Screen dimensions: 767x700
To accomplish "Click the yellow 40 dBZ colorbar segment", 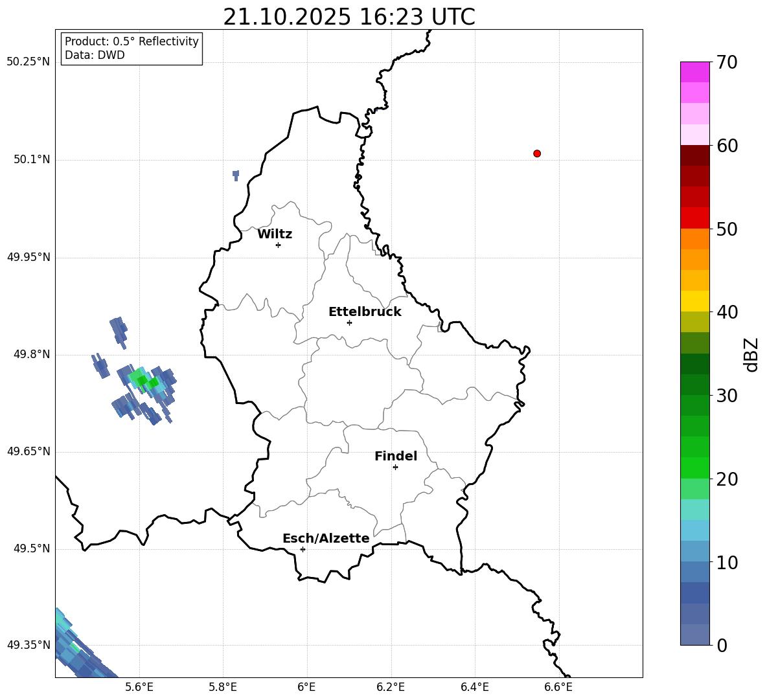I will 695,301.
